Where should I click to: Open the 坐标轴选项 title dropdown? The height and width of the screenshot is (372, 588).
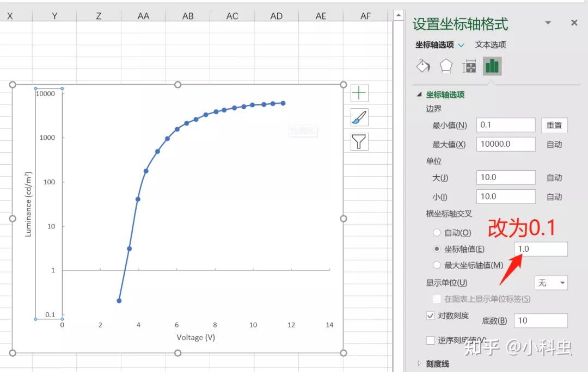(462, 46)
